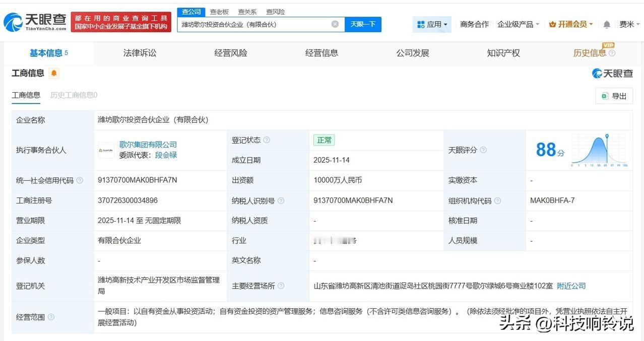The image size is (644, 341).
Task: Open the notification bell icon in top bar
Action: [606, 24]
